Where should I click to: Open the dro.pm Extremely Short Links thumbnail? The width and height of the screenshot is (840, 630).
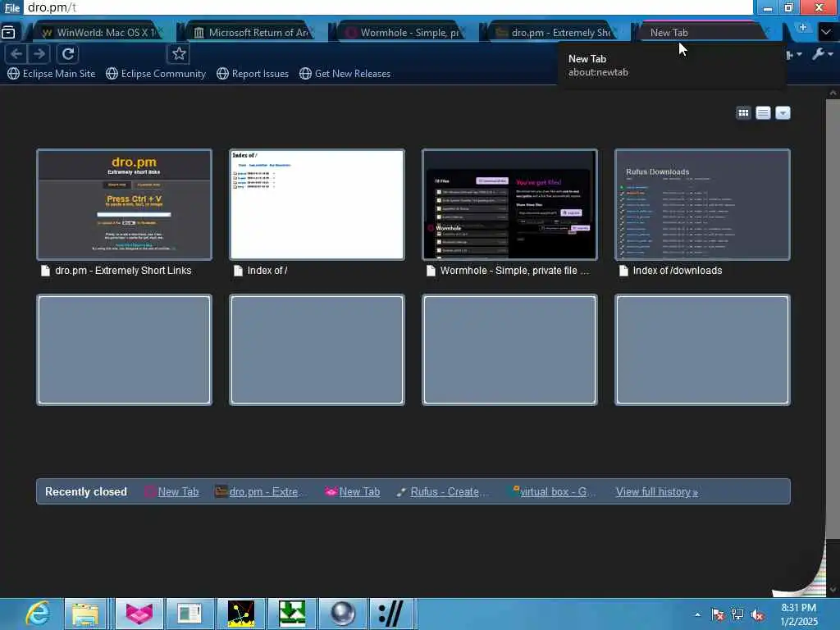click(125, 204)
